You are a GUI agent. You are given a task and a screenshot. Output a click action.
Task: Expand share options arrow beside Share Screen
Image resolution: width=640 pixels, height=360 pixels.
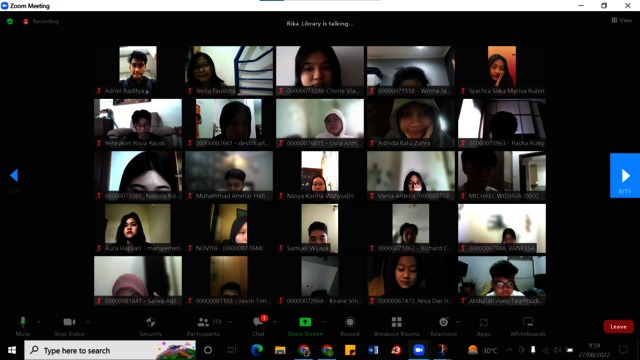[324, 322]
